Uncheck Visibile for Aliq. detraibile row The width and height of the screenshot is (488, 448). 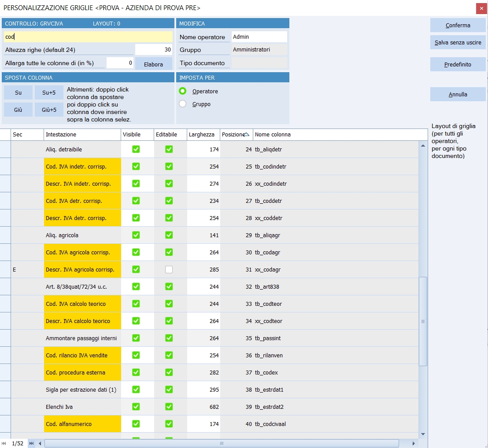[x=136, y=150]
